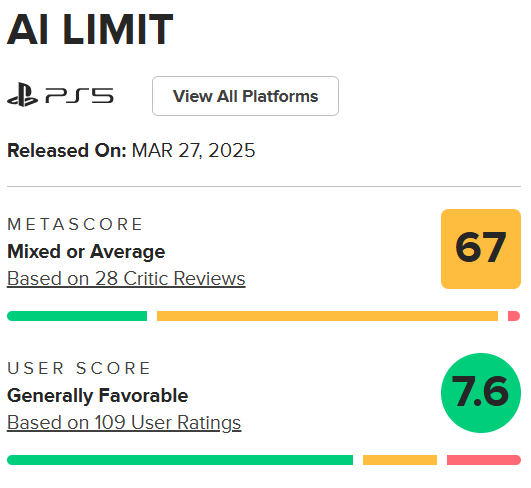Select the green positive critic reviews bar
This screenshot has height=488, width=531.
pos(77,316)
